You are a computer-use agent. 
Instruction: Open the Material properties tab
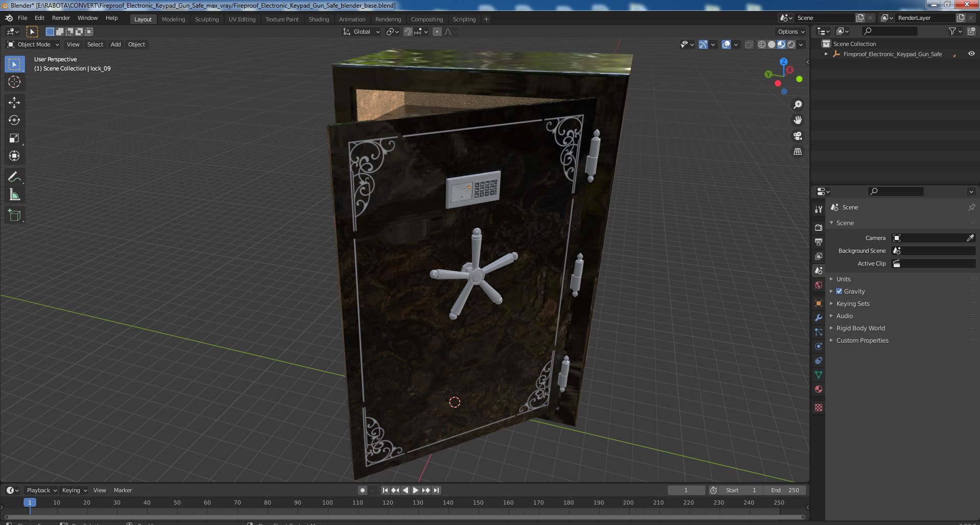pos(819,389)
